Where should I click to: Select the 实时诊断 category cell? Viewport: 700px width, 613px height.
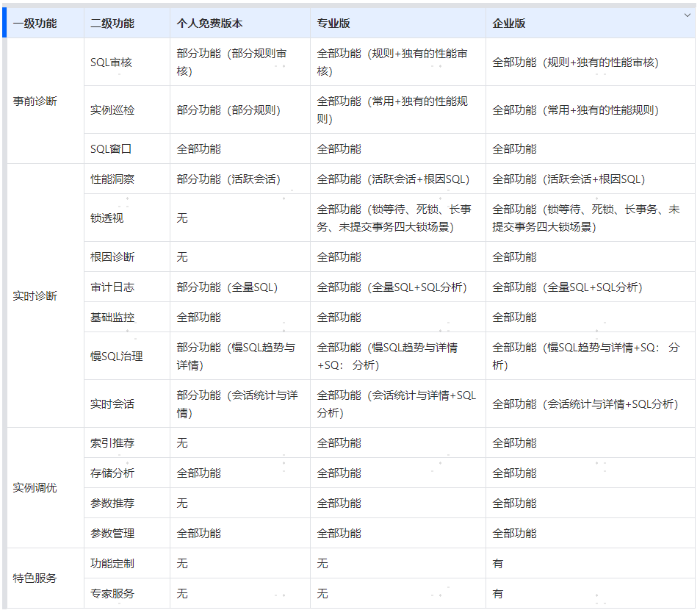[x=46, y=295]
